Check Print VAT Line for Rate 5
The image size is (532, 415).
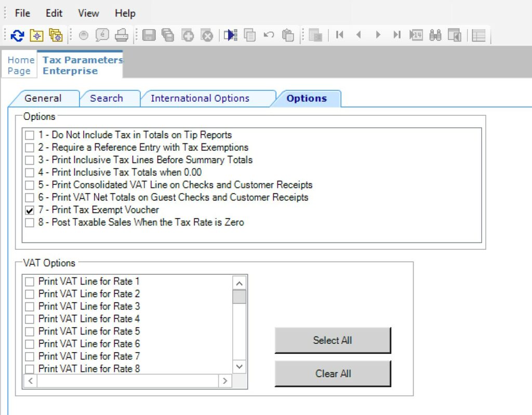coord(30,331)
